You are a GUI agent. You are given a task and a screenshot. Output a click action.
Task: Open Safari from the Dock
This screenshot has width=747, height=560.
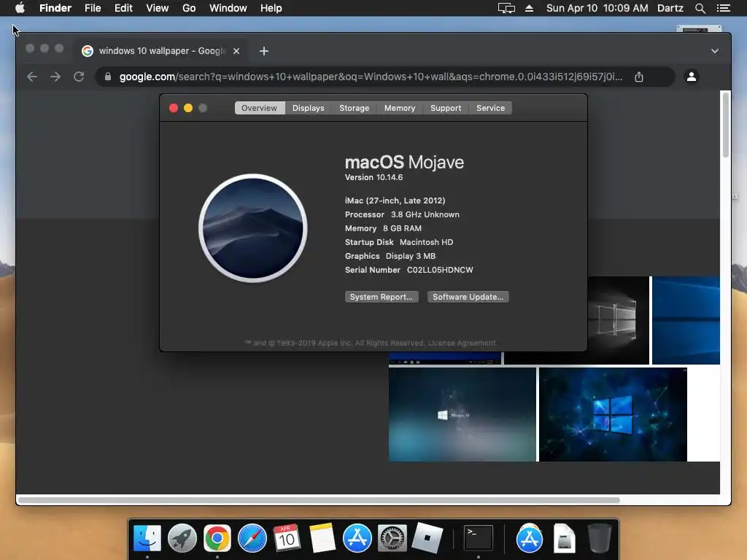point(252,539)
